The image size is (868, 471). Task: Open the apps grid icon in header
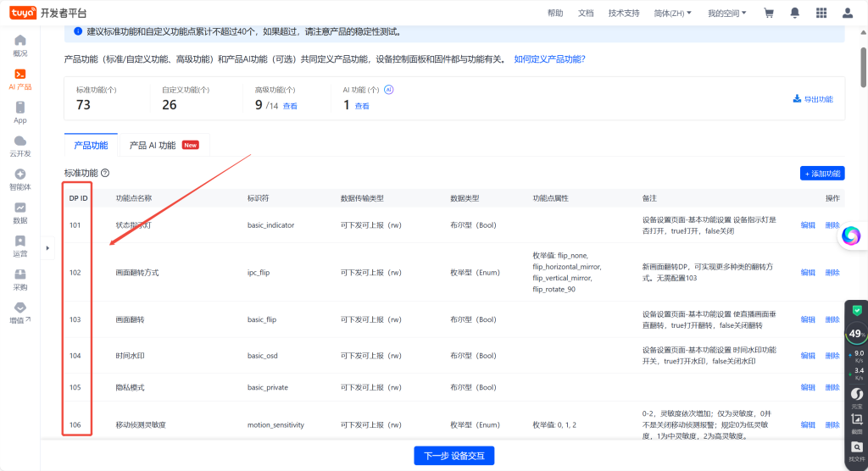(821, 13)
